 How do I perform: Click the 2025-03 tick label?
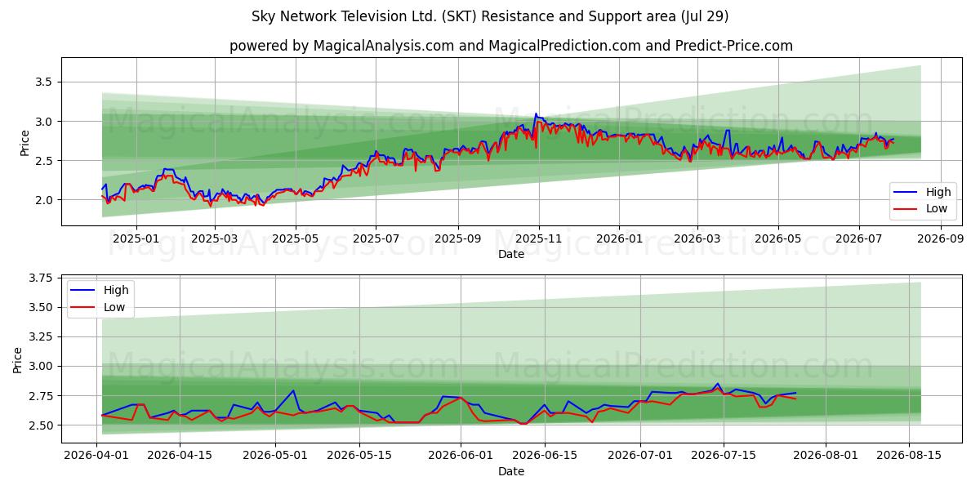tap(215, 238)
